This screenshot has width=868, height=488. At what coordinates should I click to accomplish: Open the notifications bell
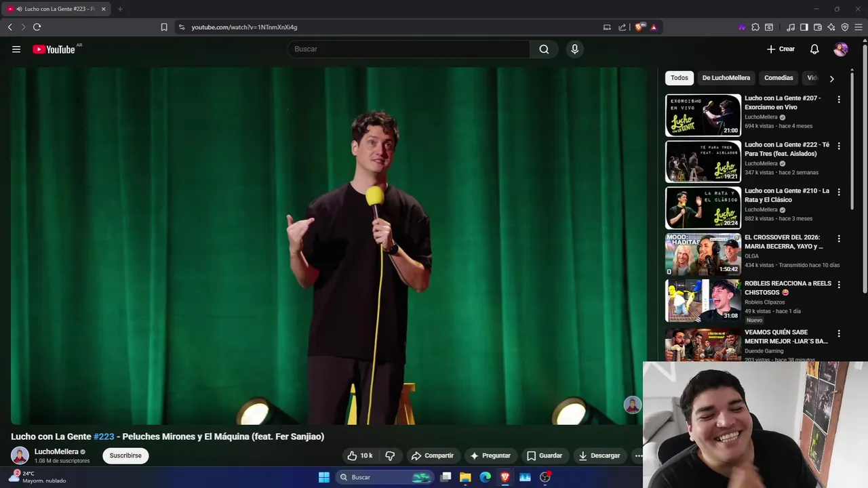(814, 49)
